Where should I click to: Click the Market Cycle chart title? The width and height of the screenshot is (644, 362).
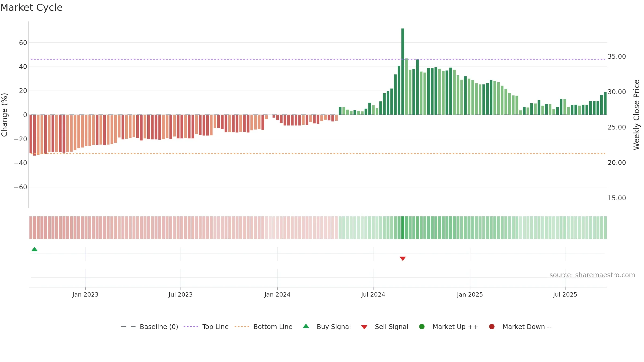click(31, 8)
